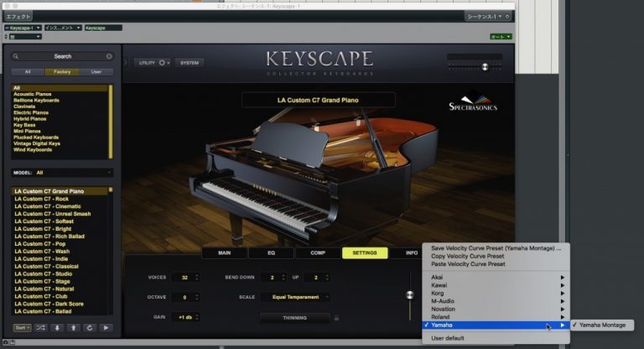The height and width of the screenshot is (349, 644).
Task: Show all patches with the All filter
Action: 28,72
